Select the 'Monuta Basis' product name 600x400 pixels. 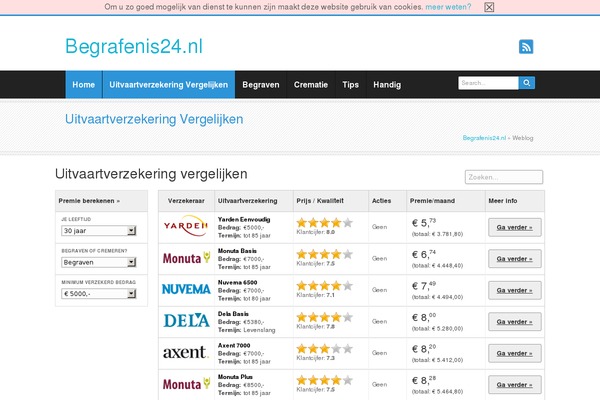tap(237, 251)
